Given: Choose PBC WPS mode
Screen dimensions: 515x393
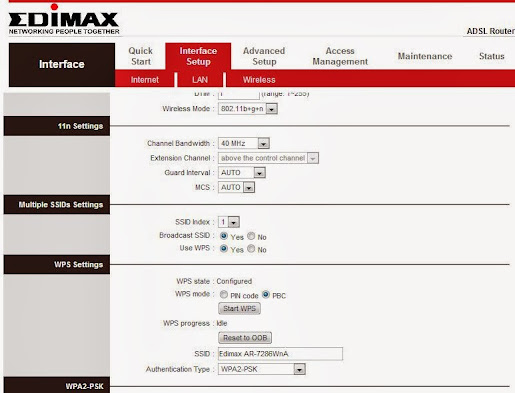Looking at the screenshot, I should point(266,295).
